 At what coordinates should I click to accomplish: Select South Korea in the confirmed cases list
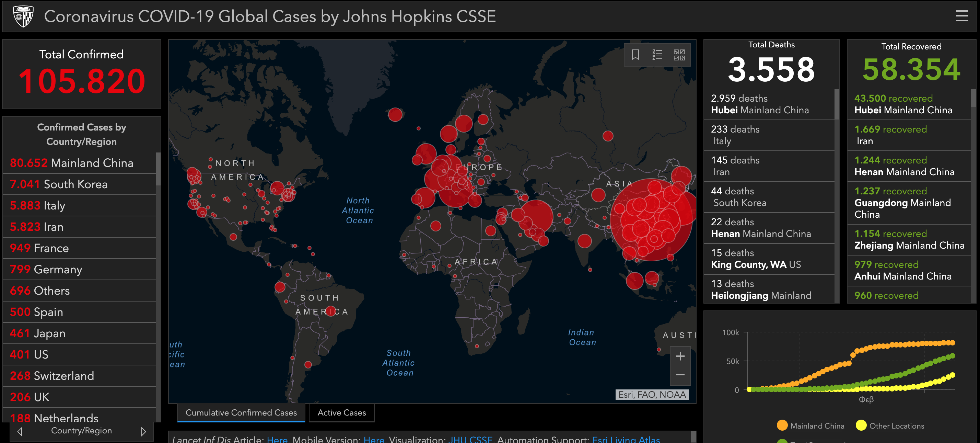76,184
